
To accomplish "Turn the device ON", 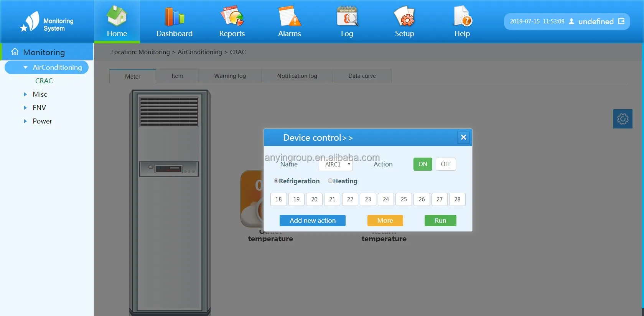I will [423, 164].
